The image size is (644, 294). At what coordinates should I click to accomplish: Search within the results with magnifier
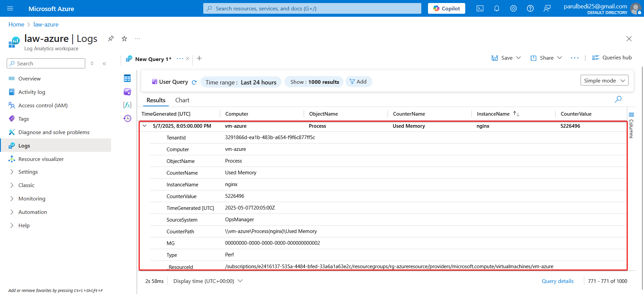point(618,99)
